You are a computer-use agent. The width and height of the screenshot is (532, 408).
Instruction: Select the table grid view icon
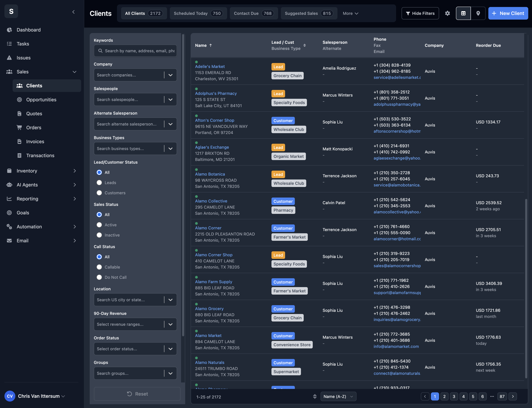463,13
